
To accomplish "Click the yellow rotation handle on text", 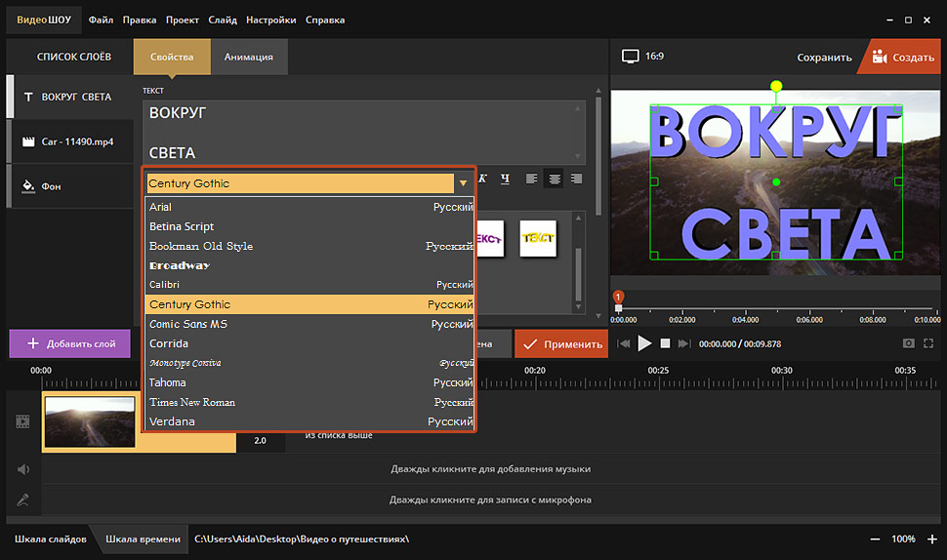I will pos(777,86).
